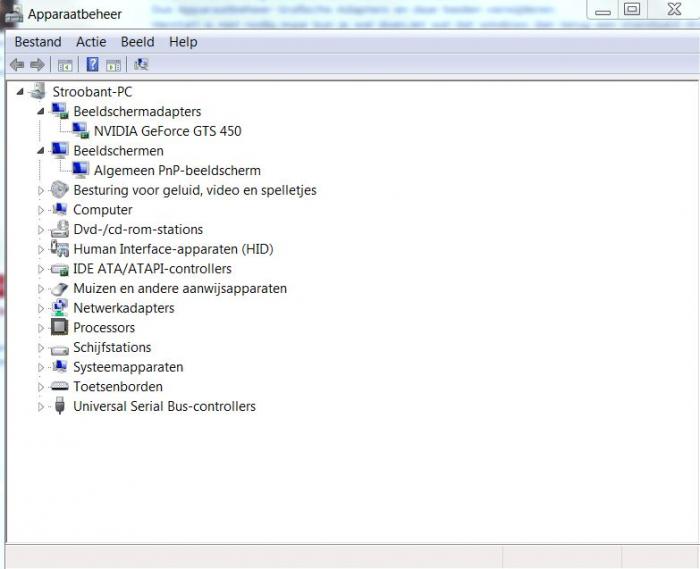700x569 pixels.
Task: Click the Toetsenborden keyboard icon
Action: [59, 386]
